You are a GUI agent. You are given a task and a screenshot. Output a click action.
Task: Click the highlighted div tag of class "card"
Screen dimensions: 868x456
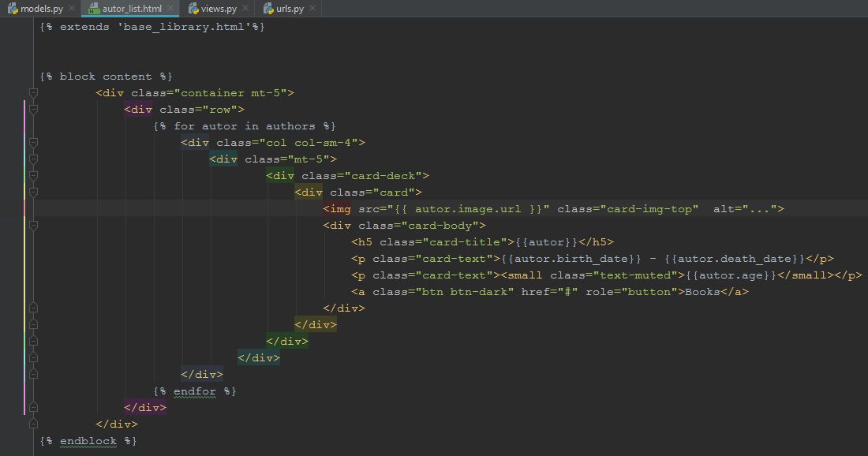[x=309, y=192]
